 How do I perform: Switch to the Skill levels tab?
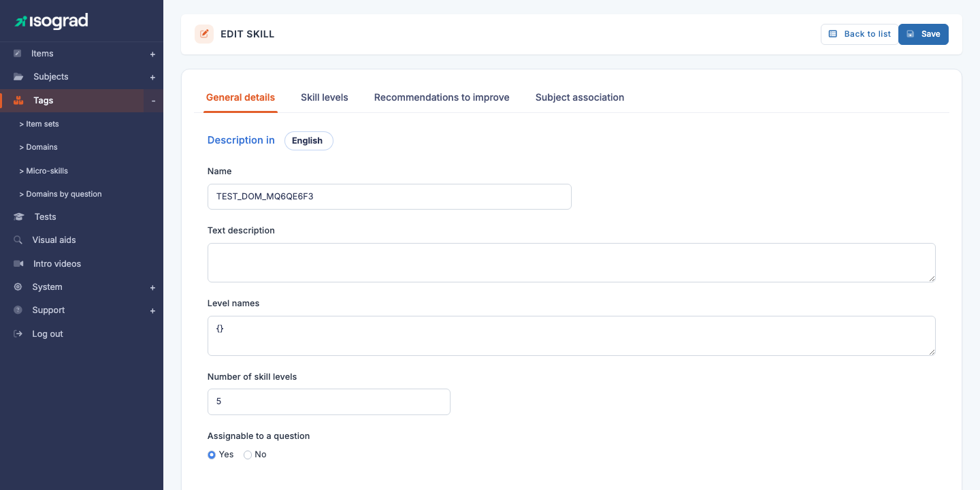pyautogui.click(x=325, y=97)
